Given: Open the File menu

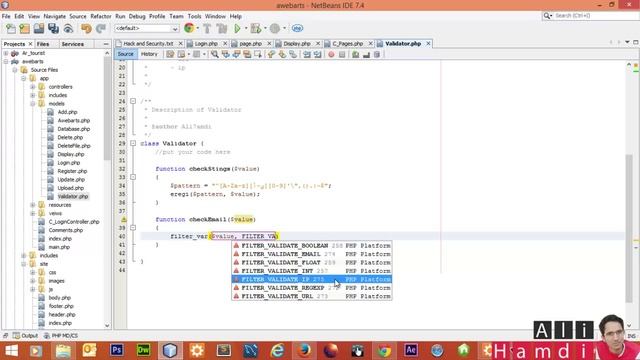Looking at the screenshot, I should pyautogui.click(x=6, y=16).
